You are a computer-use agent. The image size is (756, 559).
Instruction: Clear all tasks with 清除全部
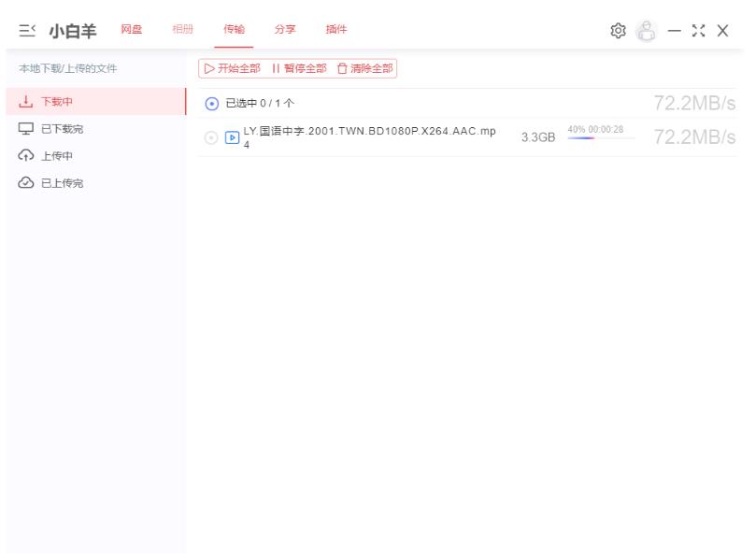364,67
